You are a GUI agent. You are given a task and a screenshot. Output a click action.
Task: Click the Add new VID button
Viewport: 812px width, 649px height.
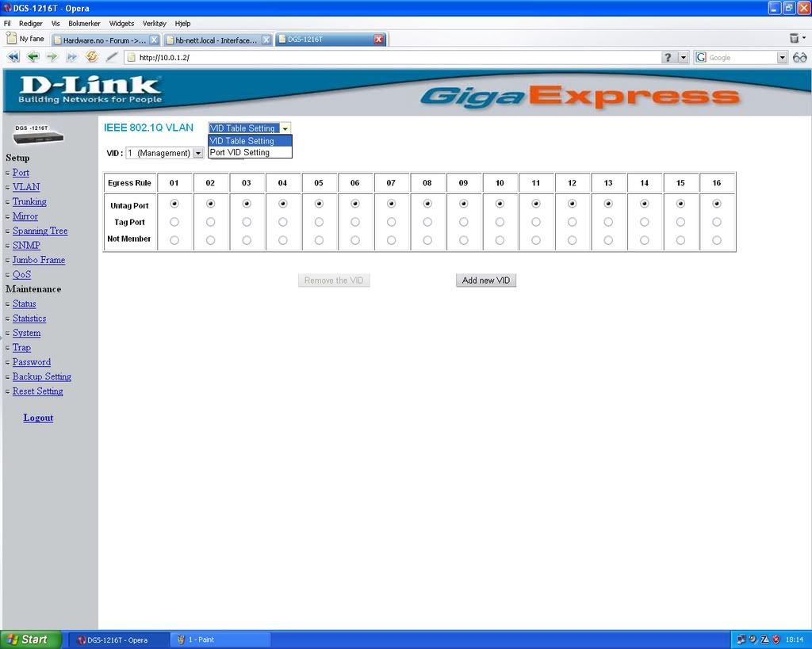click(485, 281)
